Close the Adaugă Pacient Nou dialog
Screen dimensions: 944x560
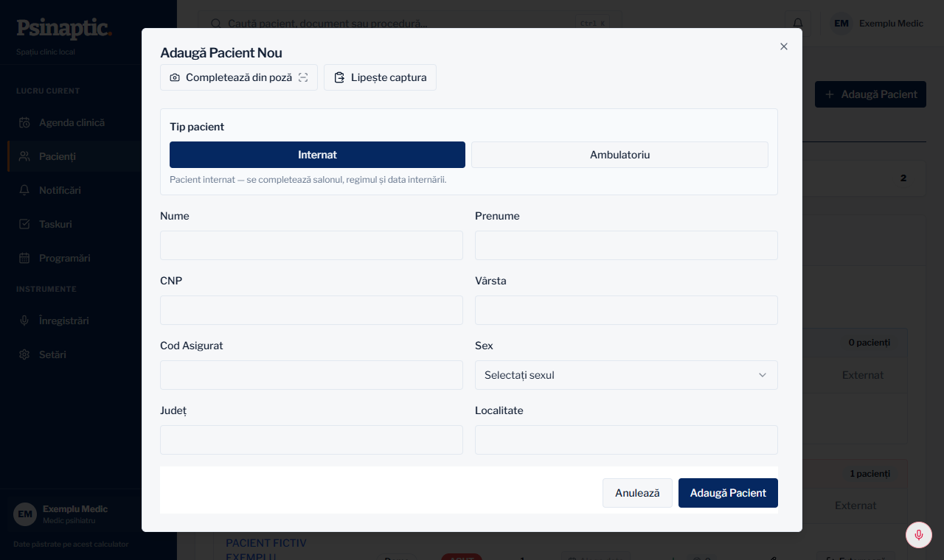784,46
